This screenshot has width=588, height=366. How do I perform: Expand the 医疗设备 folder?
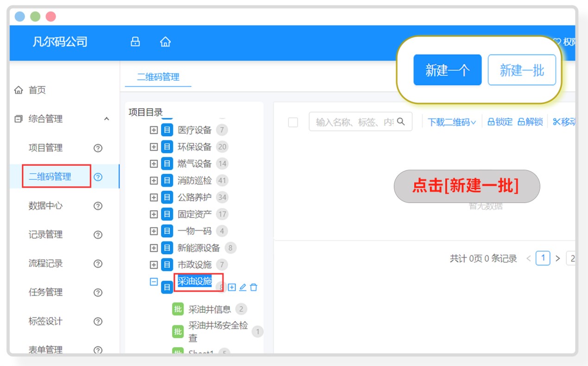point(154,130)
